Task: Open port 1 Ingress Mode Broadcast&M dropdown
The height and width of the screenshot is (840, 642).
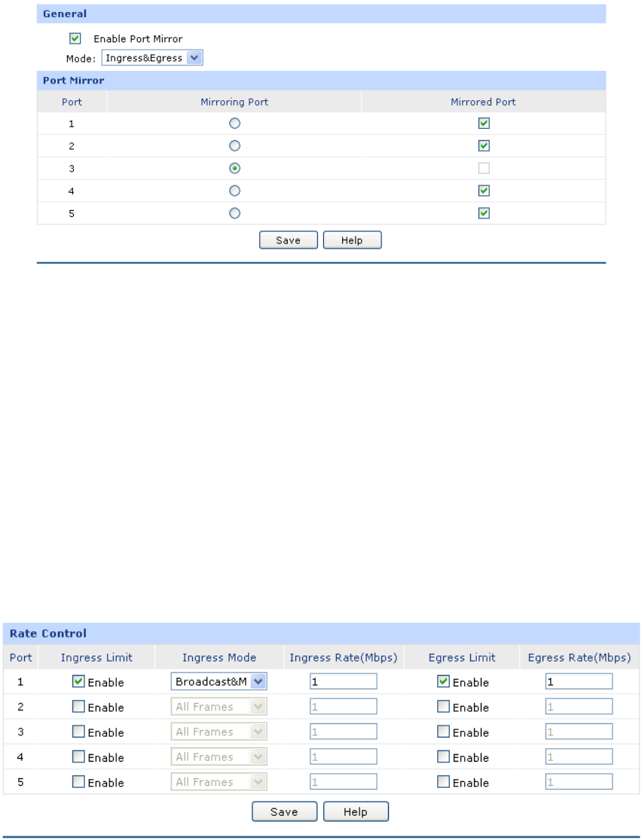Action: [x=219, y=682]
